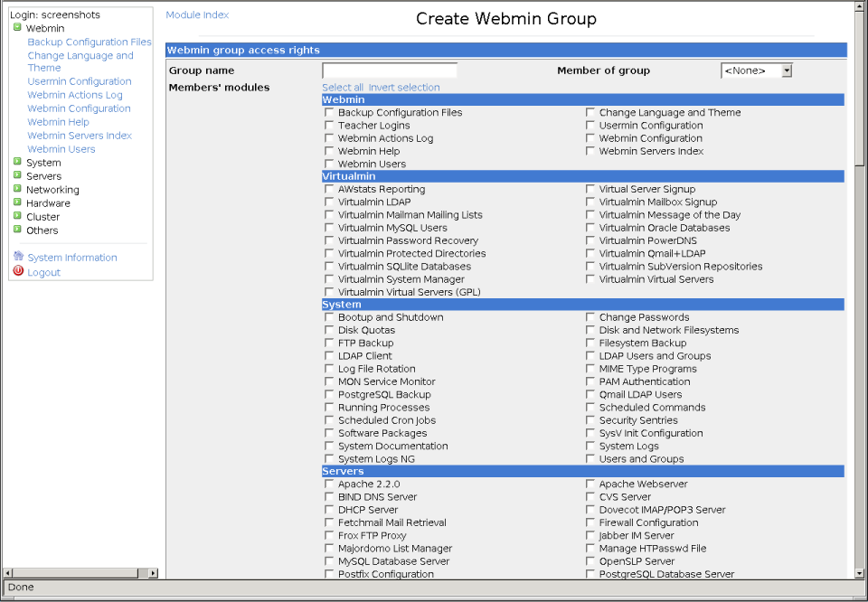This screenshot has height=602, width=868.
Task: Check the Virtualmin MySQL Users checkbox
Action: [329, 228]
